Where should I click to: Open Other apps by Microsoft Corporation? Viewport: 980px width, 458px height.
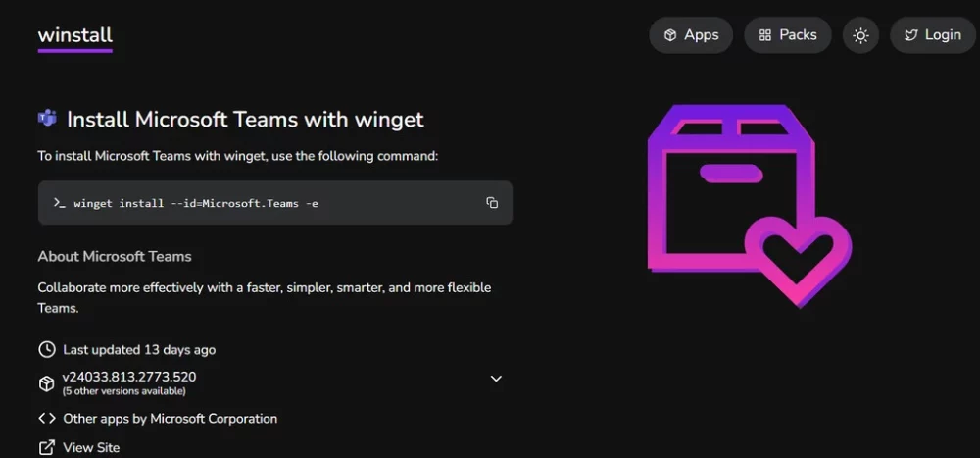[170, 419]
